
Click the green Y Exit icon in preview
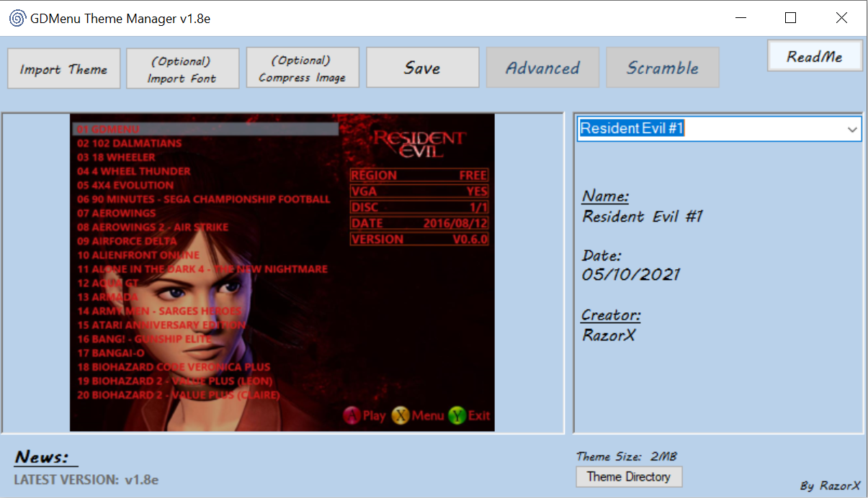click(457, 415)
